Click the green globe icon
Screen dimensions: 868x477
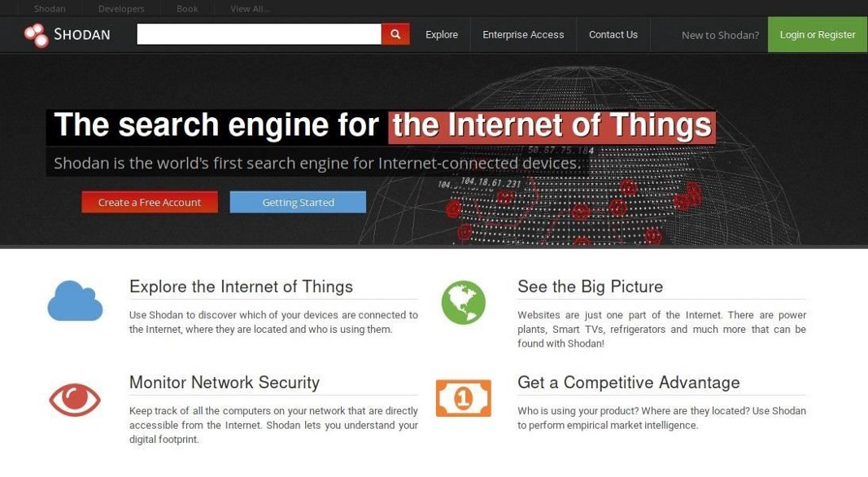[464, 303]
